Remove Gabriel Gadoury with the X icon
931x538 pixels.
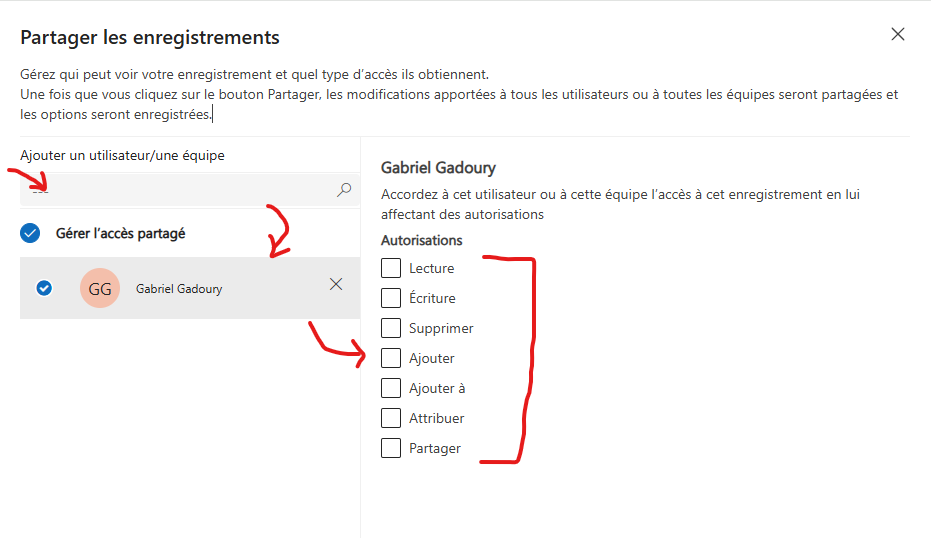coord(336,284)
